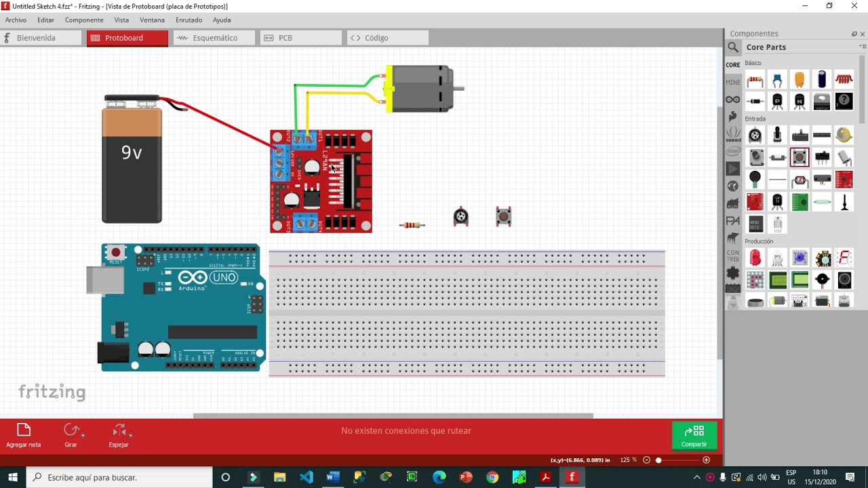
Task: Open the Arduino infinity-logo parts bin
Action: pos(733,100)
